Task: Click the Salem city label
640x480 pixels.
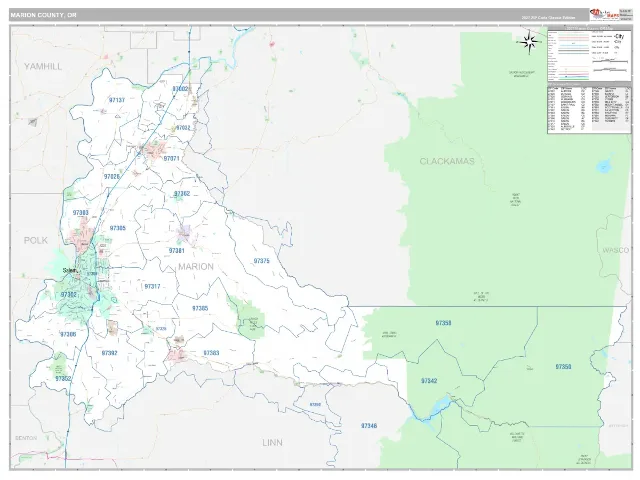Action: [69, 270]
